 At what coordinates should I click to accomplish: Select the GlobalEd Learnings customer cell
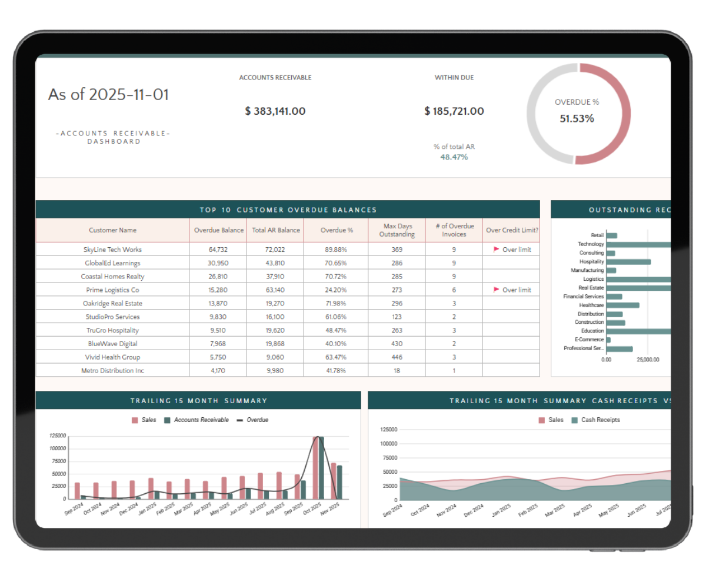112,263
